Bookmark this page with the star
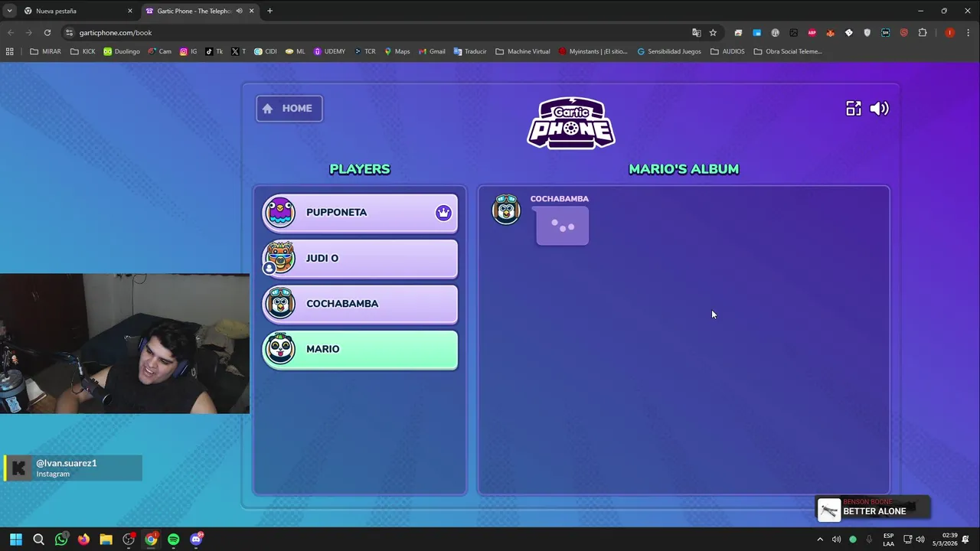 pyautogui.click(x=713, y=33)
